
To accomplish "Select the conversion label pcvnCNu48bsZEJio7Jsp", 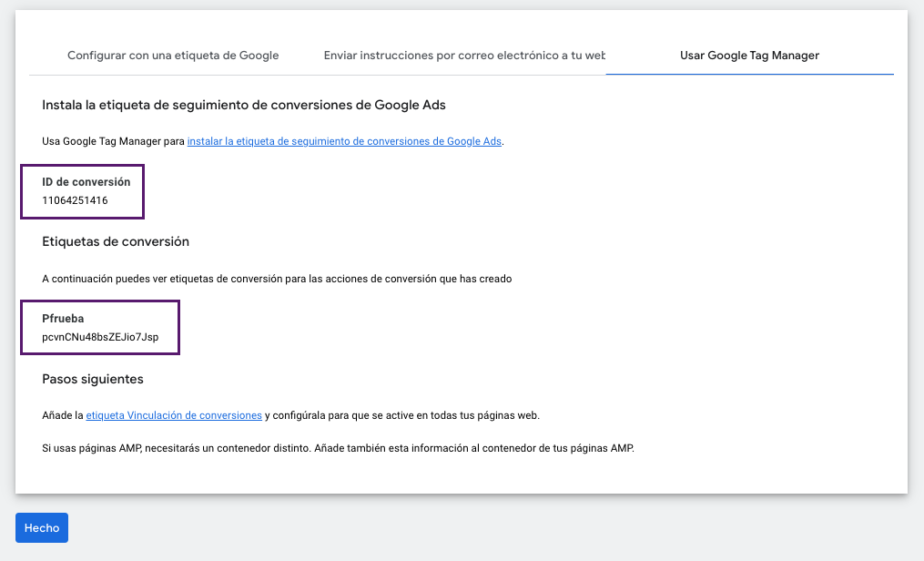I will point(98,336).
